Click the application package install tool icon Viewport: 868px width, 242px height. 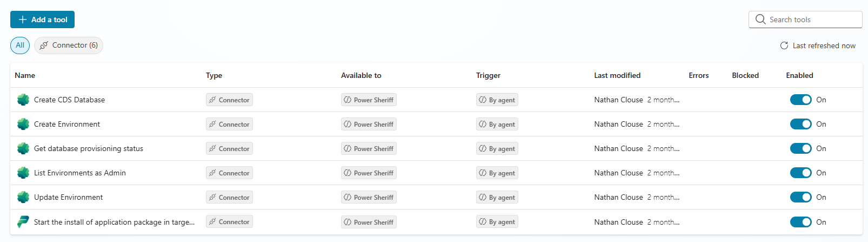pos(23,222)
